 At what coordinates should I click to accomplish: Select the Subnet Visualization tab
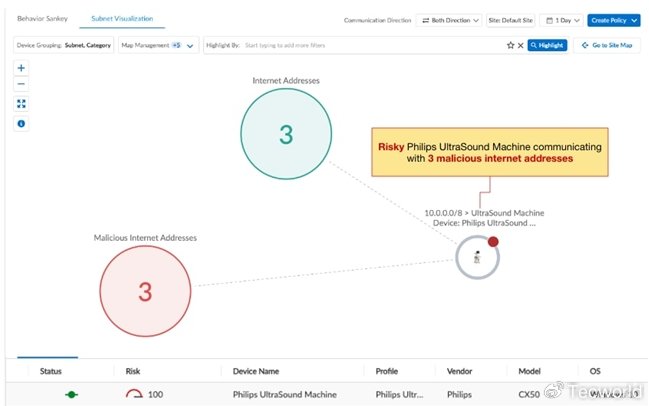click(x=122, y=19)
